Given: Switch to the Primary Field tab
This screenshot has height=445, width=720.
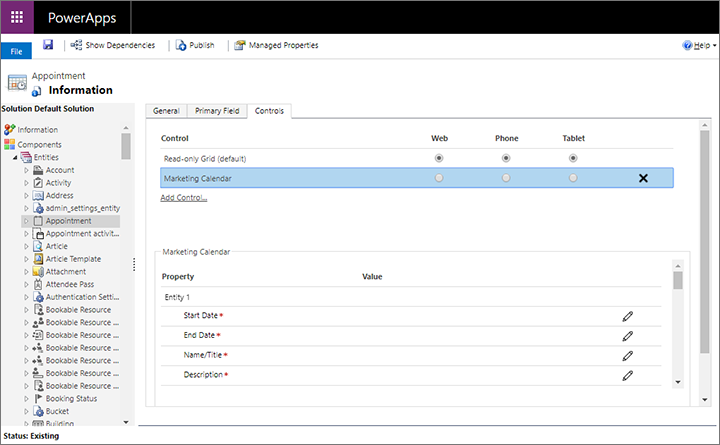Looking at the screenshot, I should pos(217,111).
